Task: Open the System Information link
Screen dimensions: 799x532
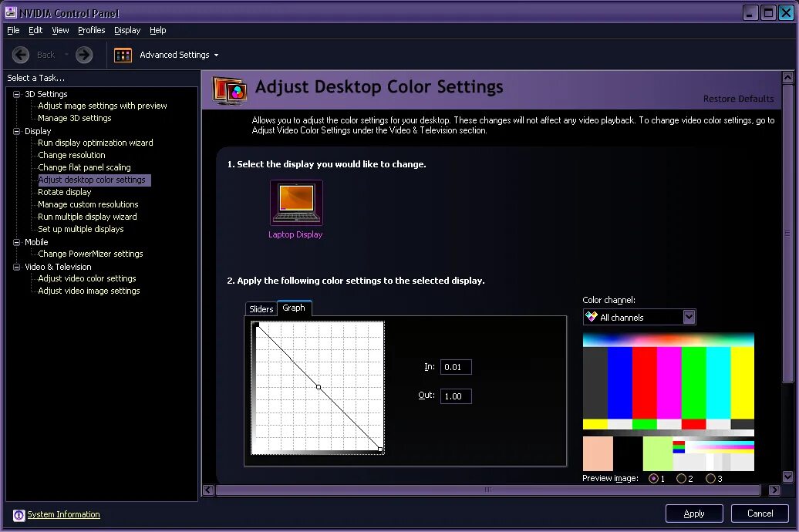Action: (63, 515)
